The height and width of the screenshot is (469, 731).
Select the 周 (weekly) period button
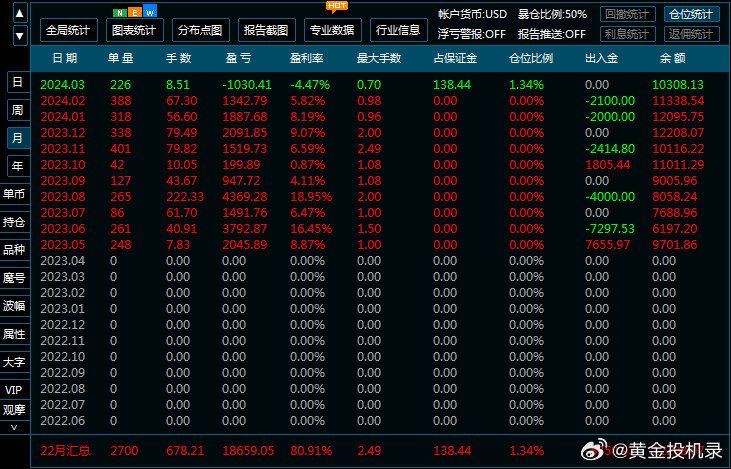[16, 109]
